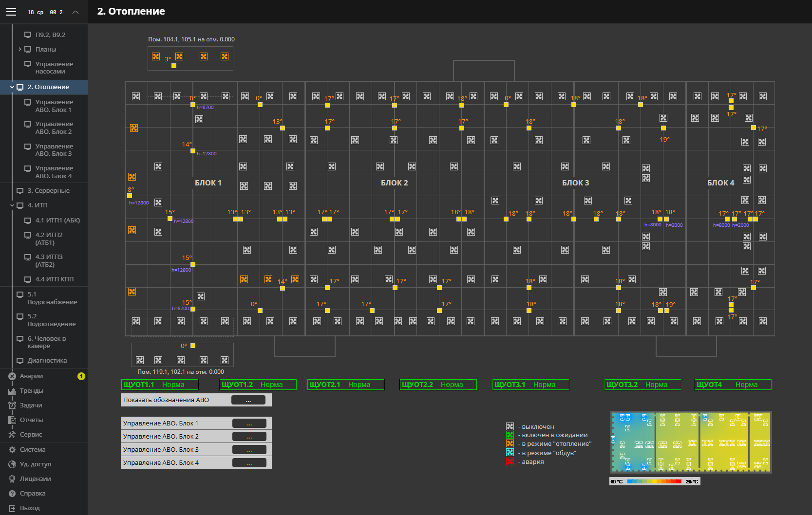Screen dimensions: 812x515
Task: Open the '4.2 ИТП2 (АТБ1)' page
Action: [48, 239]
